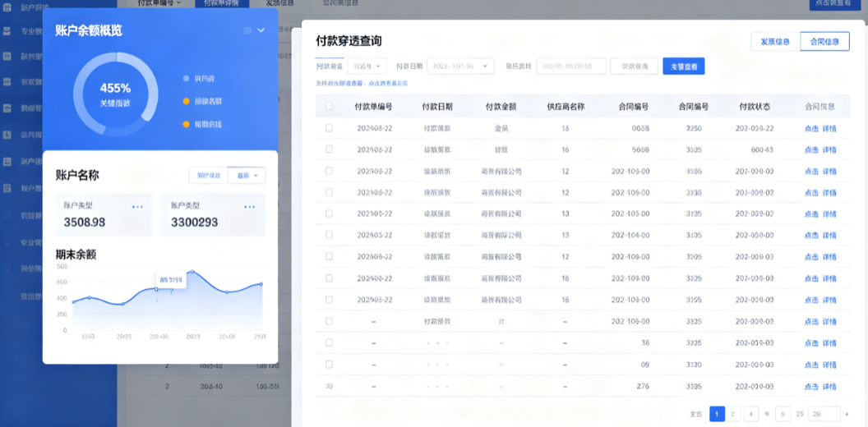
Task: Go to page 4 in pagination
Action: [751, 414]
